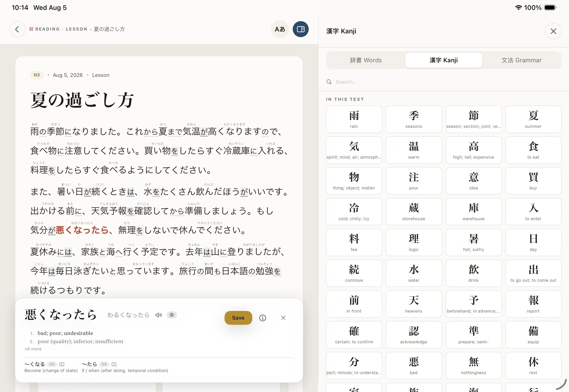The height and width of the screenshot is (392, 569).
Task: Toggle the side panel button
Action: point(300,29)
